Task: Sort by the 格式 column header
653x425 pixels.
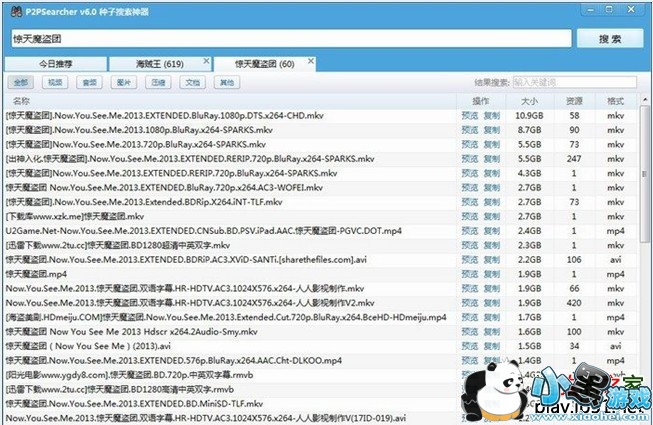Action: coord(616,101)
